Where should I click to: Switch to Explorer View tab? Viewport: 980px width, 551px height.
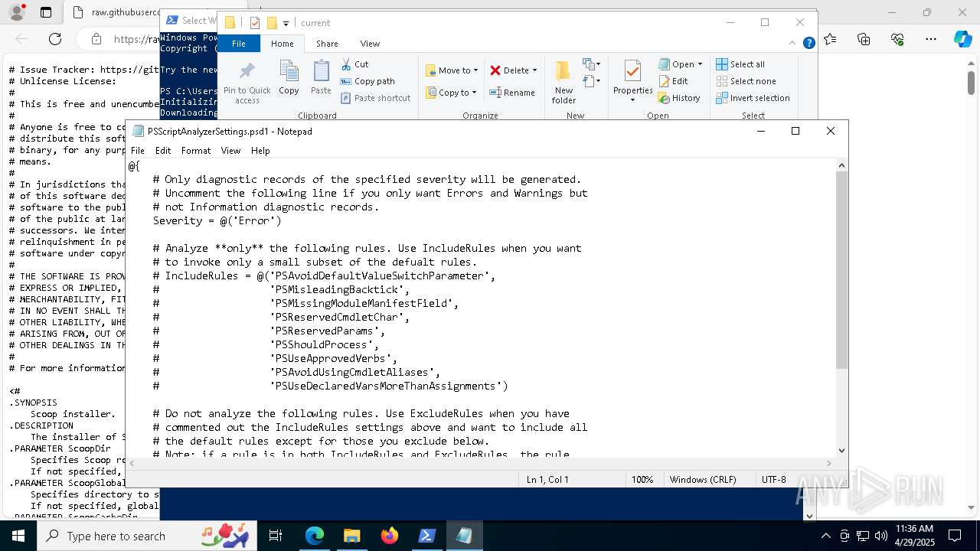pos(370,44)
